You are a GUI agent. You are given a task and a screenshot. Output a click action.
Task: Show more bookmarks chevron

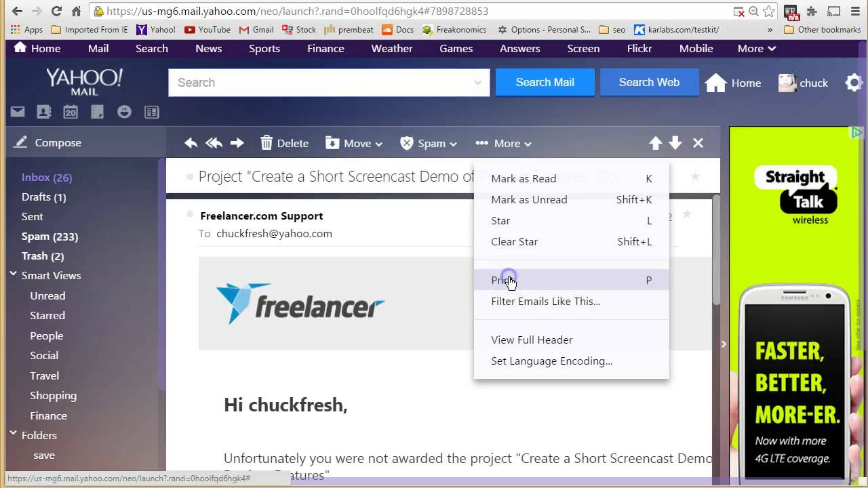coord(770,30)
